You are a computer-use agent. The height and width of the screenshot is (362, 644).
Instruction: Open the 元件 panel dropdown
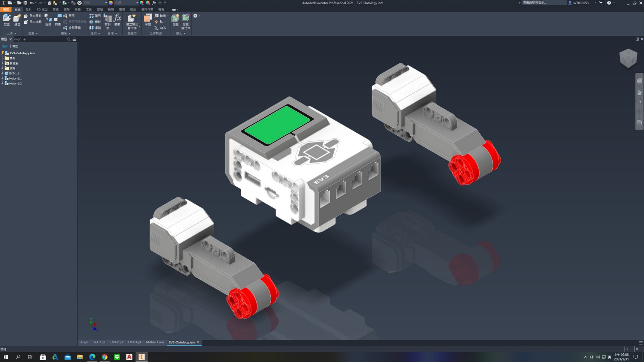click(x=11, y=33)
